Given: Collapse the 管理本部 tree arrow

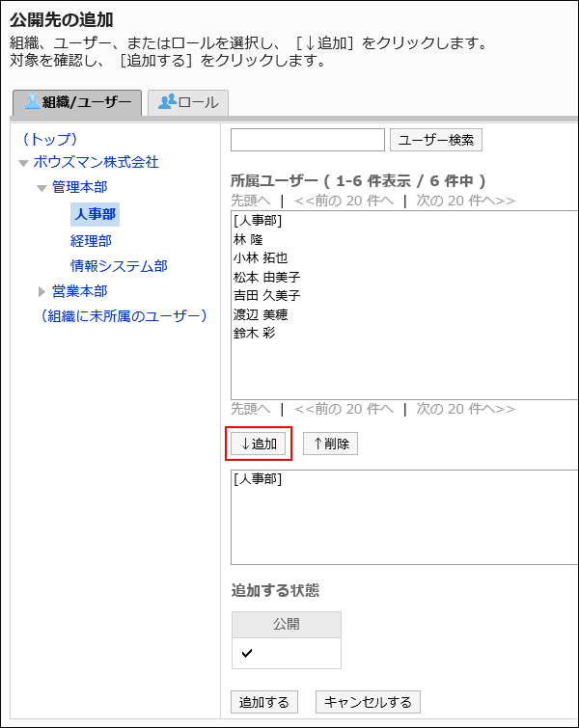Looking at the screenshot, I should pyautogui.click(x=41, y=188).
